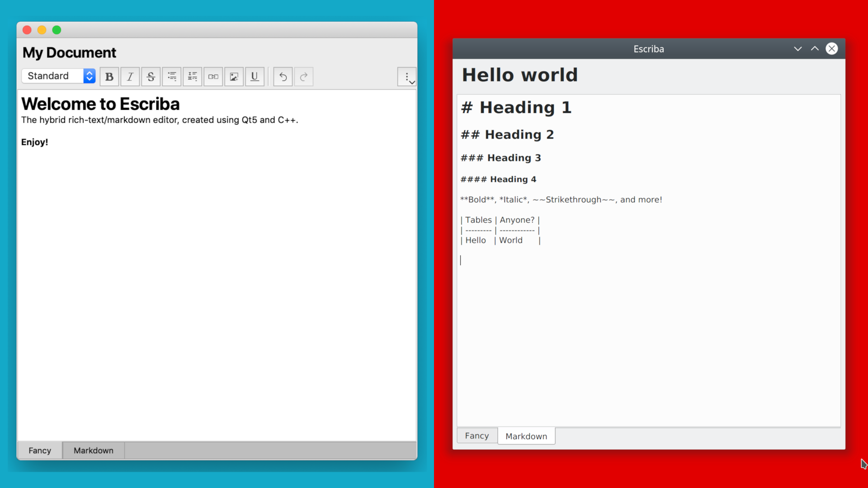Click the Ordered list icon

pyautogui.click(x=191, y=75)
